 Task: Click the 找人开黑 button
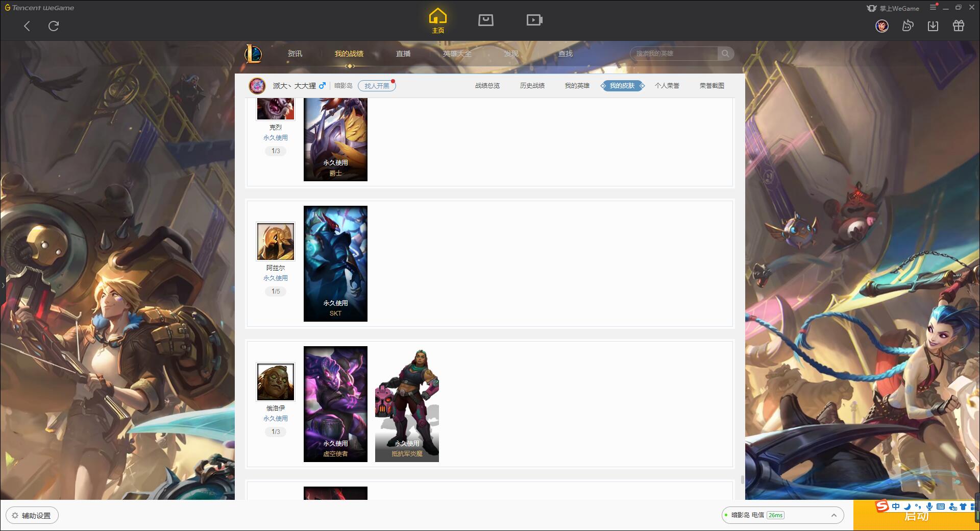[x=377, y=86]
